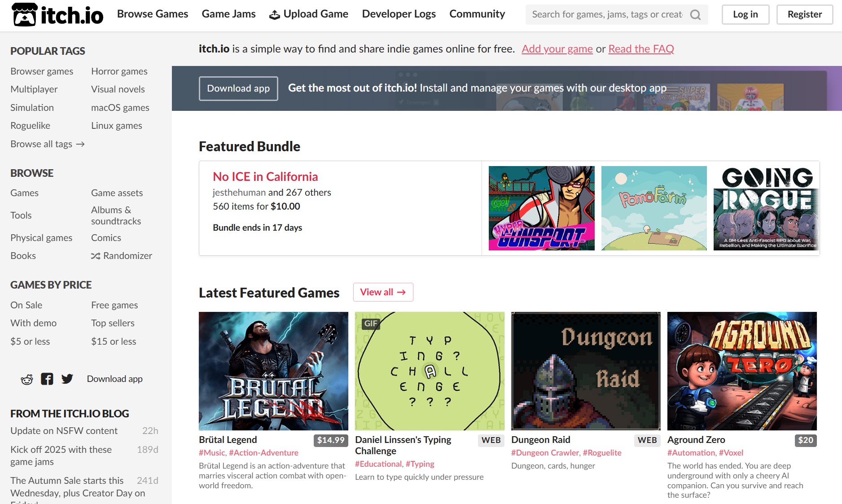
Task: Open the macOS games tag
Action: [x=120, y=108]
